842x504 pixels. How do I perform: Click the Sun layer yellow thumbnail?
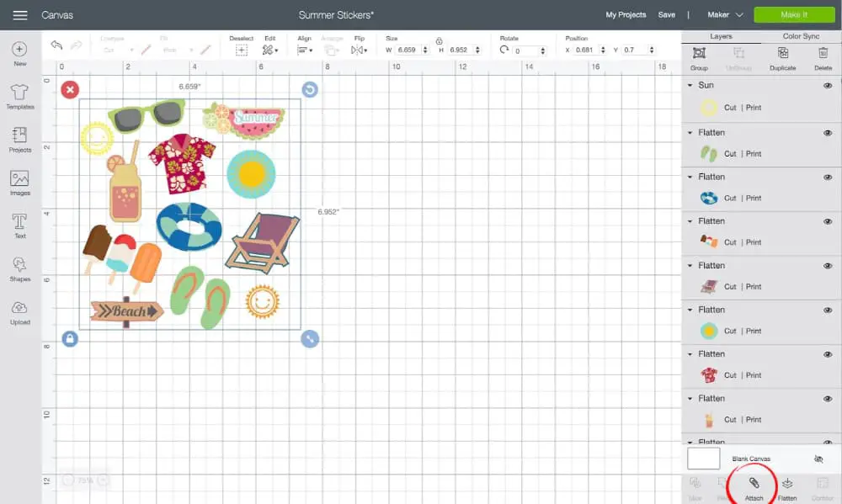(x=709, y=108)
